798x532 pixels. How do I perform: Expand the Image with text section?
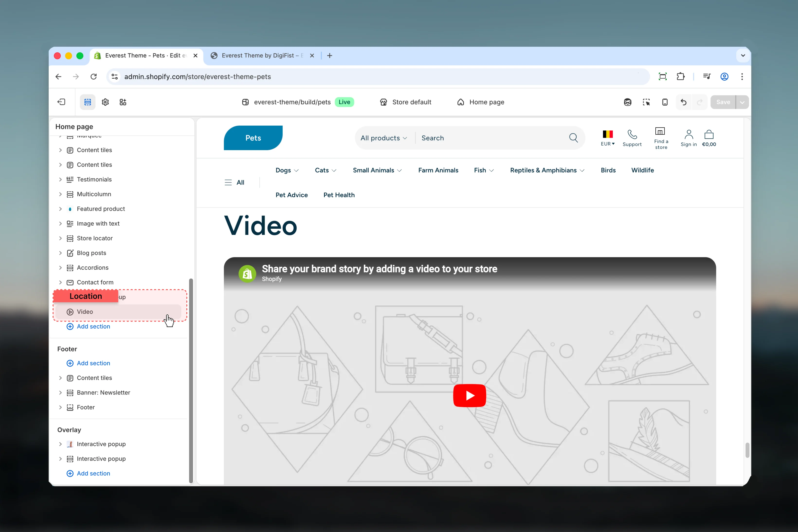(x=60, y=224)
